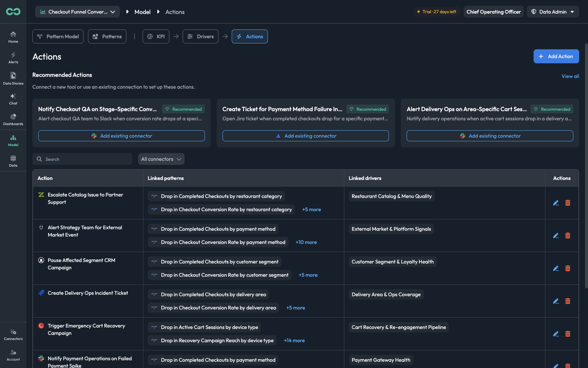Edit the Trigger Emergency Cart Recovery action
The height and width of the screenshot is (368, 588).
point(556,334)
